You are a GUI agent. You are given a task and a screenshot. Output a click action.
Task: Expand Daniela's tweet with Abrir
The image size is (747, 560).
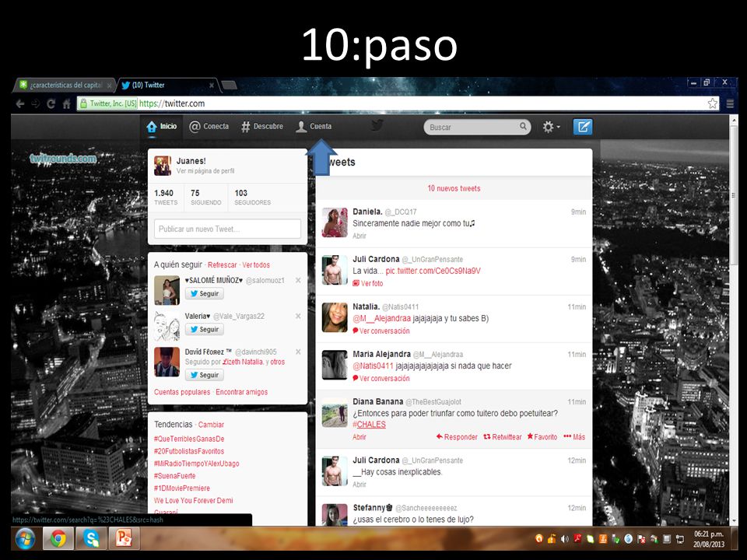pyautogui.click(x=359, y=236)
